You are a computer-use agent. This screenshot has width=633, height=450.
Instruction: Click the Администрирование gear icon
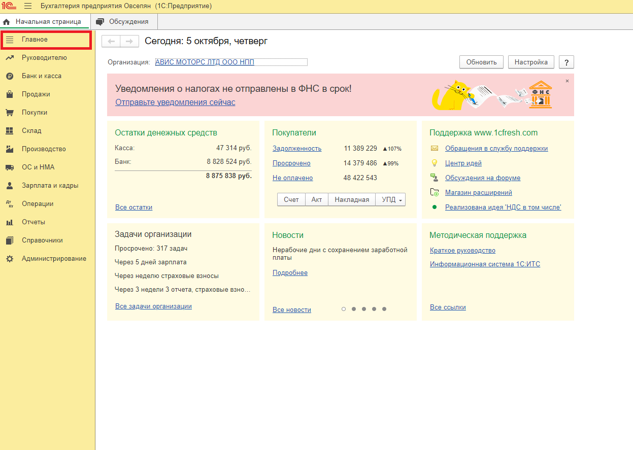10,259
